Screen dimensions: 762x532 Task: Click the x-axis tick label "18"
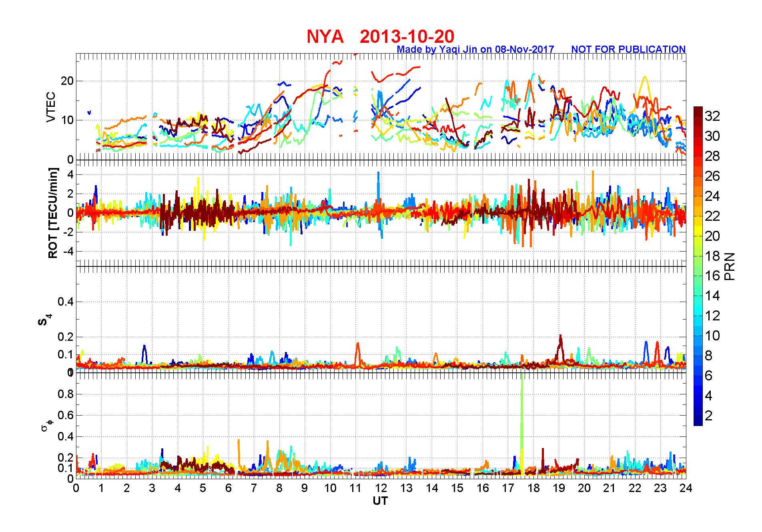tap(533, 488)
